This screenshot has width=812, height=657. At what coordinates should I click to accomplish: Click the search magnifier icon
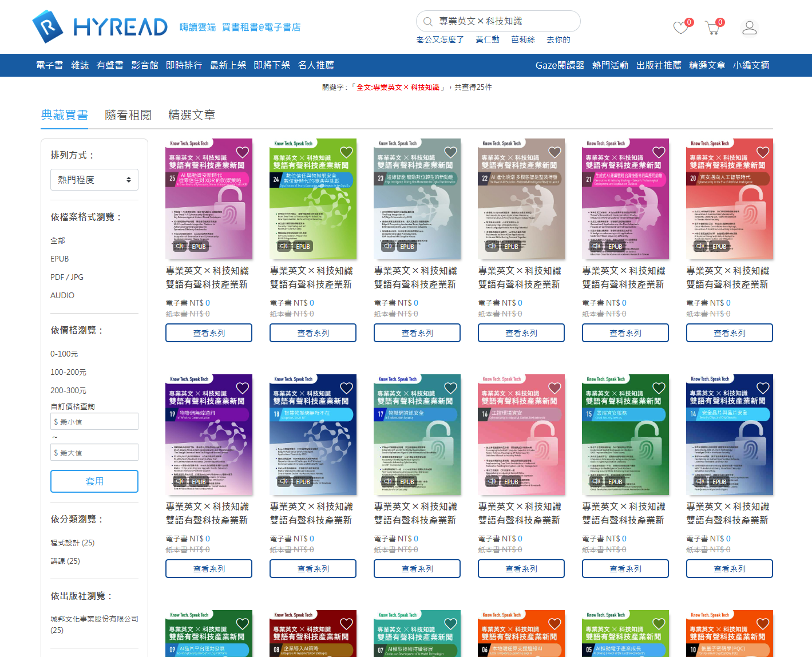427,22
